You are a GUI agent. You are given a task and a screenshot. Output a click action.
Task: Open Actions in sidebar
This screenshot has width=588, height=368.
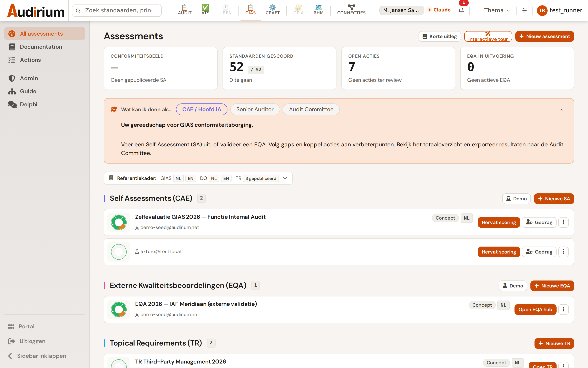click(x=45, y=60)
